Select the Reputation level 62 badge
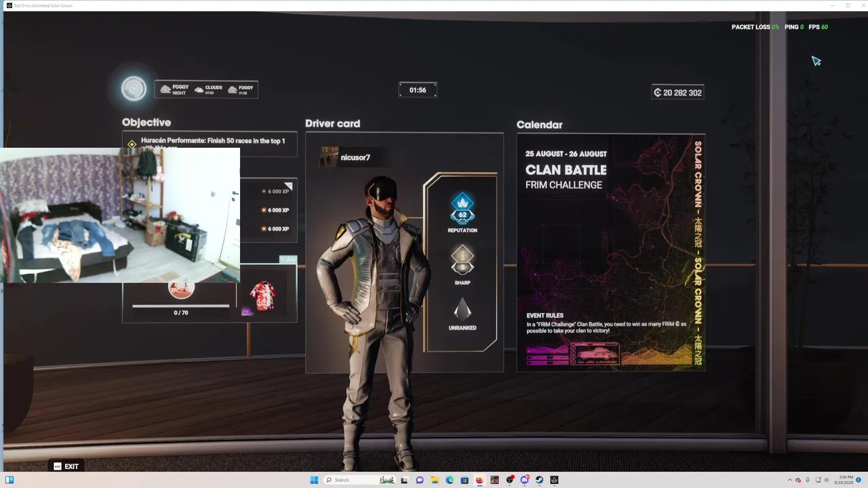Viewport: 868px width, 488px height. [x=462, y=213]
